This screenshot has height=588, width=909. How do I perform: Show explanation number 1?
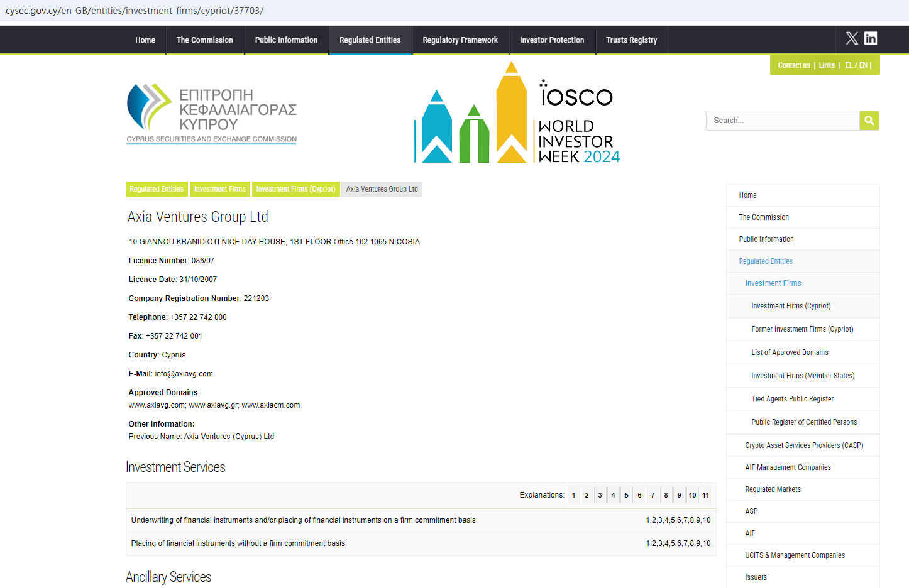[x=573, y=495]
